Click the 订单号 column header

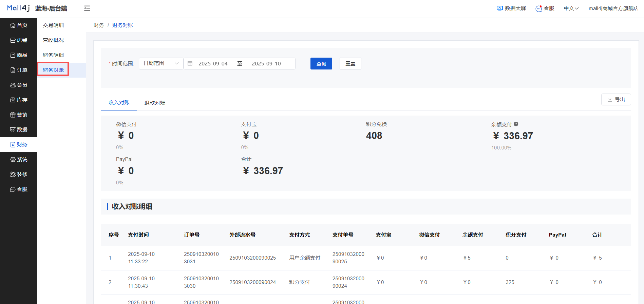[192, 235]
